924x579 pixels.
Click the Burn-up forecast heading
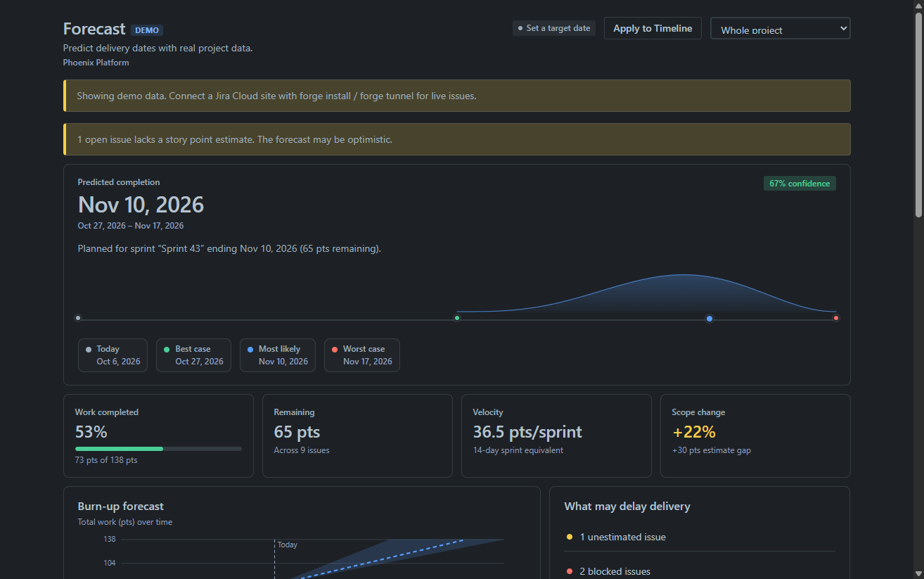(121, 507)
